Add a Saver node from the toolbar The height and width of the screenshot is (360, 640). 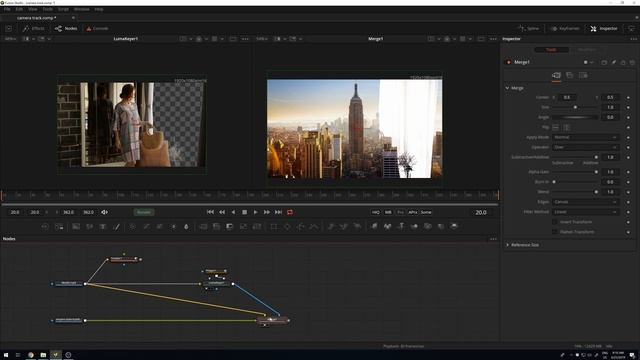[59, 227]
